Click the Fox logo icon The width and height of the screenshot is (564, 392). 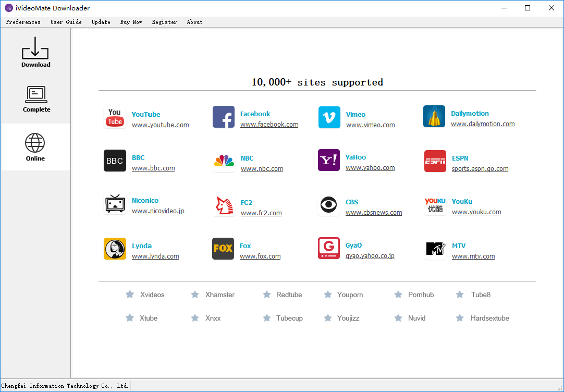pyautogui.click(x=223, y=249)
